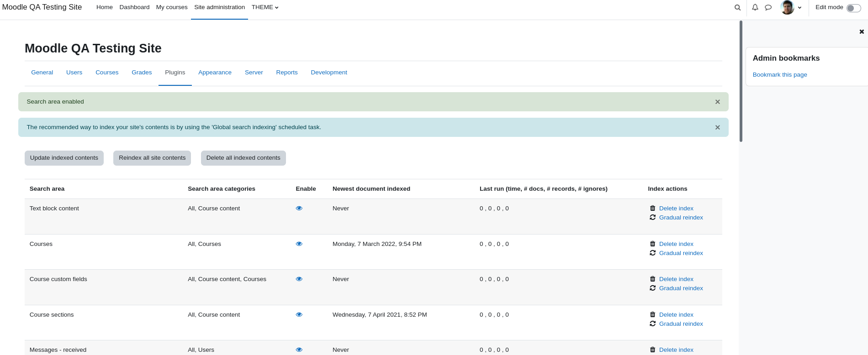The width and height of the screenshot is (868, 355).
Task: Delete index for Course custom fields
Action: 676,279
